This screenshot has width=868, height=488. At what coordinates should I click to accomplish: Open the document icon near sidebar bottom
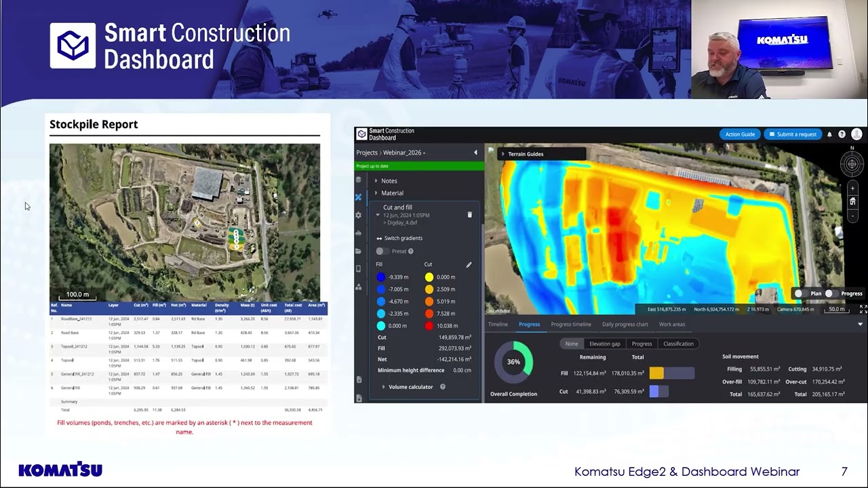[x=359, y=380]
